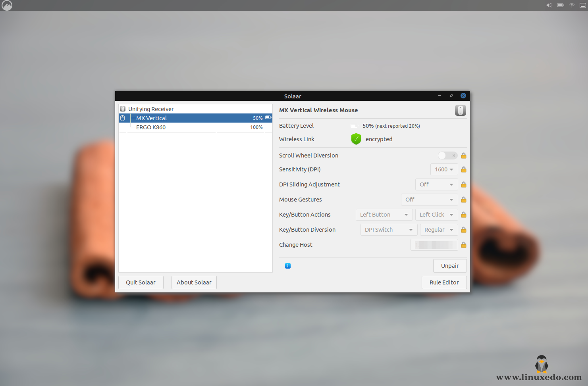Click the lock icon next to Sensitivity (DPI)
This screenshot has width=588, height=386.
coord(463,169)
